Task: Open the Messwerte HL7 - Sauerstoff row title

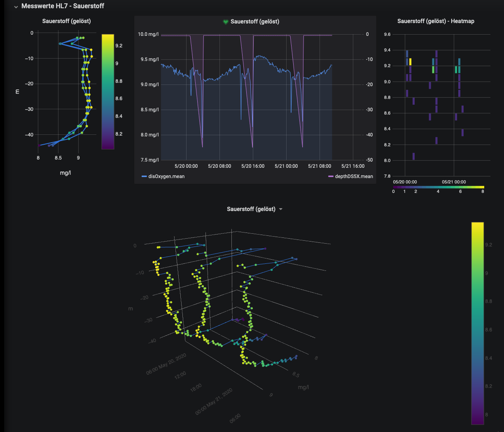Action: [x=63, y=6]
